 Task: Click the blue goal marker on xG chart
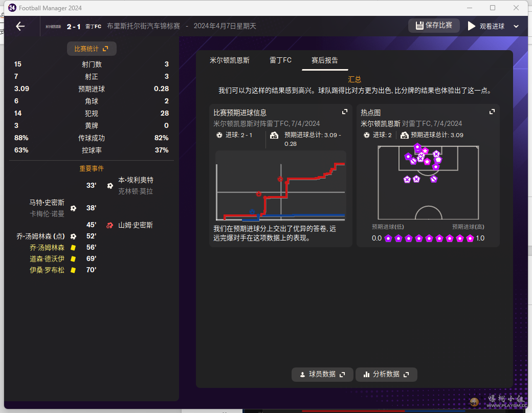point(252,212)
